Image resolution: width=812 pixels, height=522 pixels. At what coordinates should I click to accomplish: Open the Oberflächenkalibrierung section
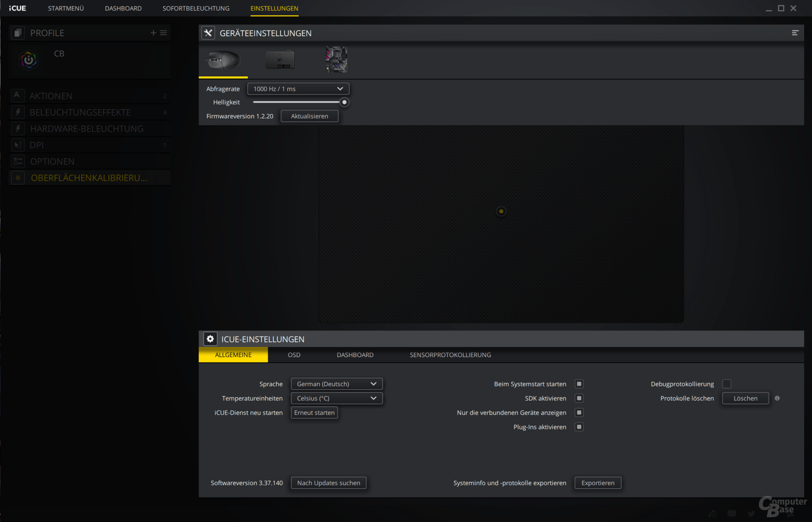[90, 178]
